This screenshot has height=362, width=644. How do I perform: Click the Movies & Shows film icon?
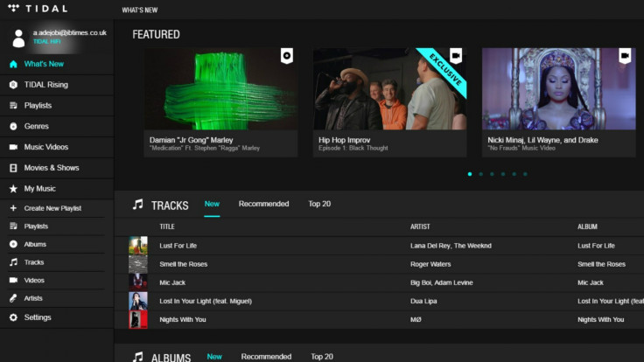pos(13,168)
